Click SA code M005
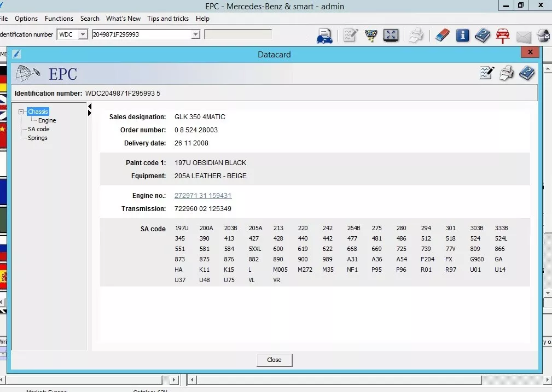The image size is (552, 392). (x=280, y=270)
